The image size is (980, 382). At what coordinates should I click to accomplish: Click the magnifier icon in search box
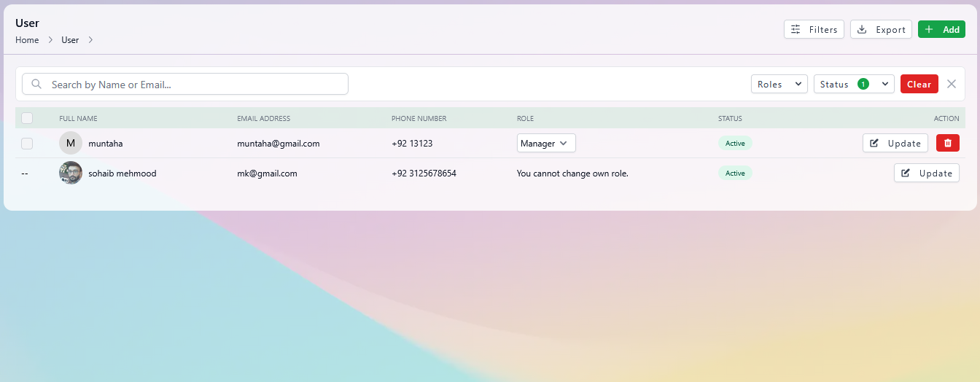pos(36,85)
